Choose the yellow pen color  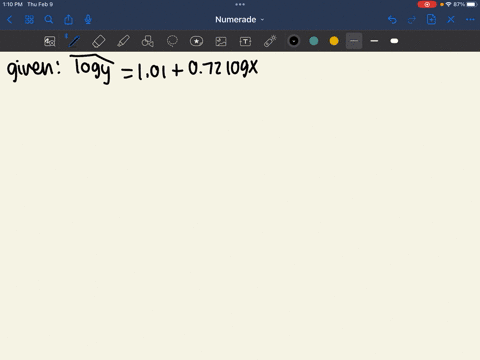pos(334,41)
